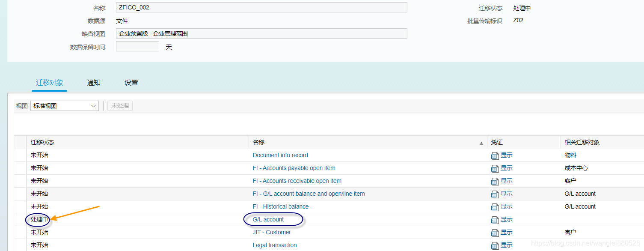The height and width of the screenshot is (251, 644).
Task: Open FI - Accounts payable open item link
Action: tap(294, 168)
